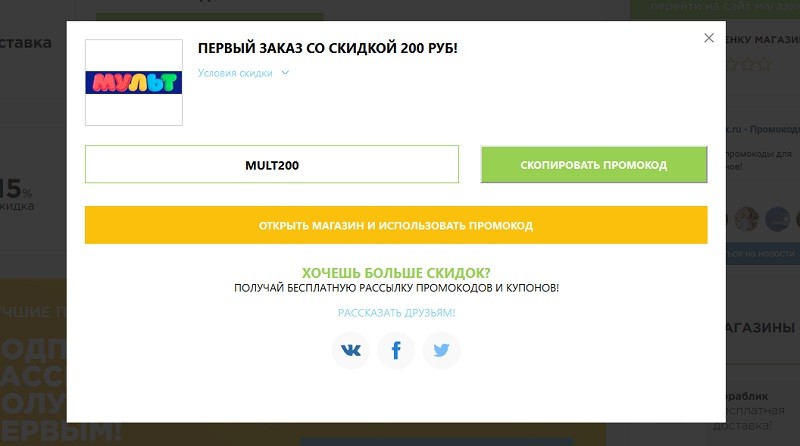The image size is (800, 446).
Task: Click the СКОПИРОВАТЬ ПРОМОКОД button
Action: tap(594, 164)
